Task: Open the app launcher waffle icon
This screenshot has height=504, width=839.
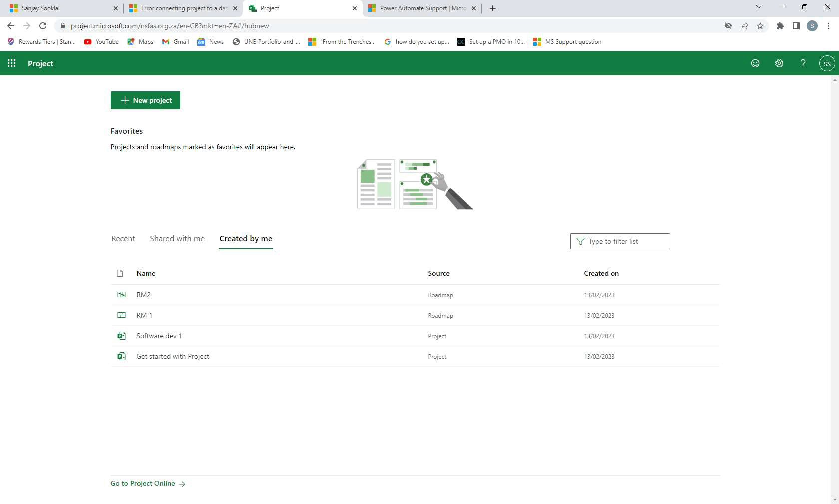Action: pos(12,63)
